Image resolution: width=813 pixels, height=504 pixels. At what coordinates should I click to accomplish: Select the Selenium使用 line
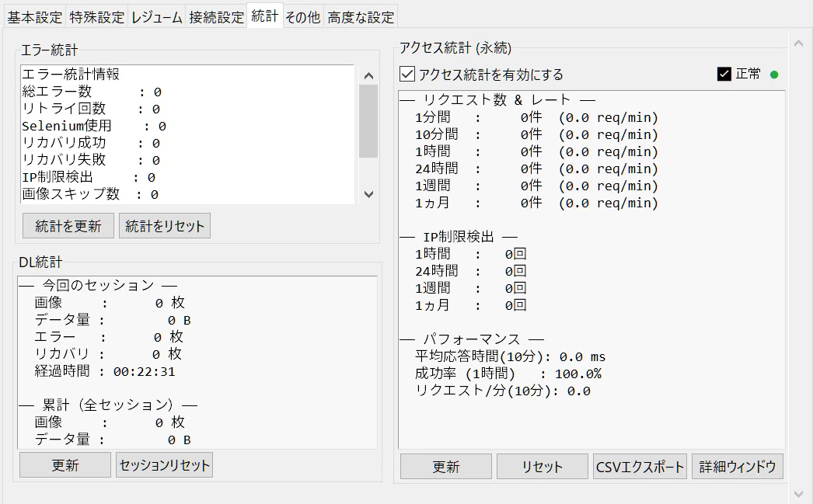(x=94, y=126)
